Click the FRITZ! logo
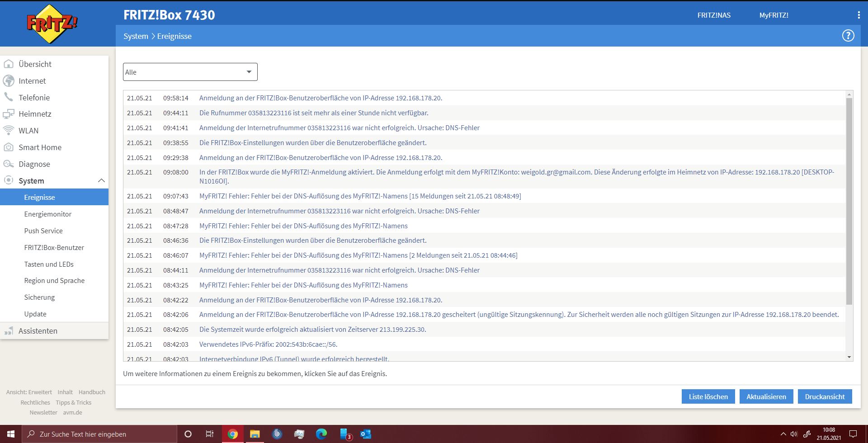 52,24
